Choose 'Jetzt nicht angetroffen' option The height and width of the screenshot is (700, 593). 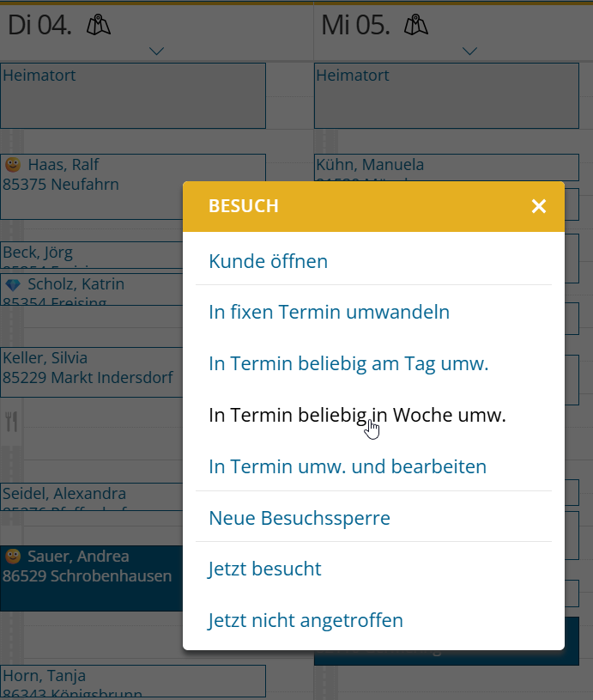click(306, 620)
